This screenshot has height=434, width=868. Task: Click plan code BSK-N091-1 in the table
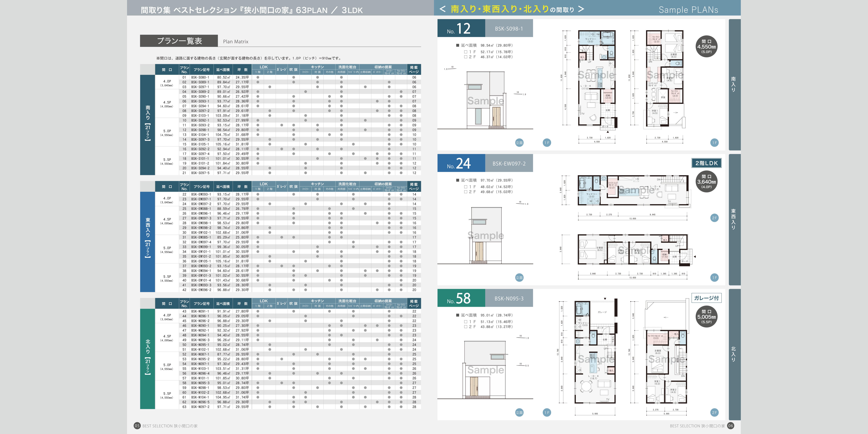pos(200,311)
